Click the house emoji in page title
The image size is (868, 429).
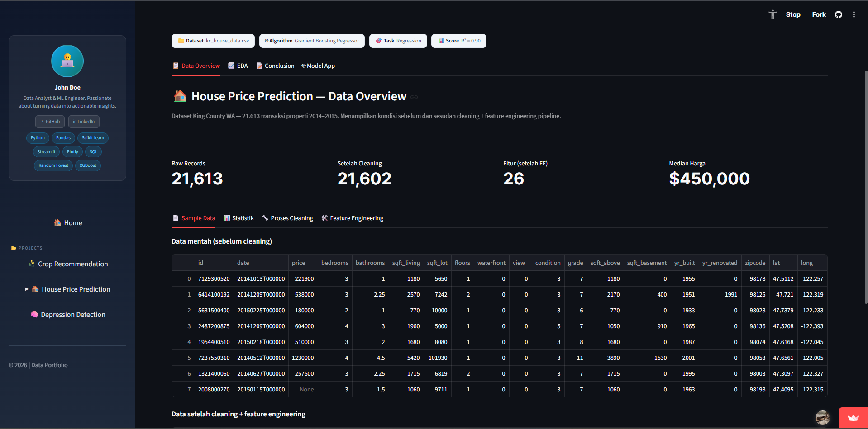tap(180, 96)
